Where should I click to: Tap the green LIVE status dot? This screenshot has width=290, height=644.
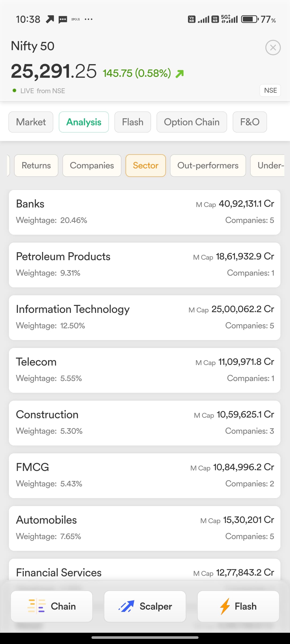click(x=15, y=90)
